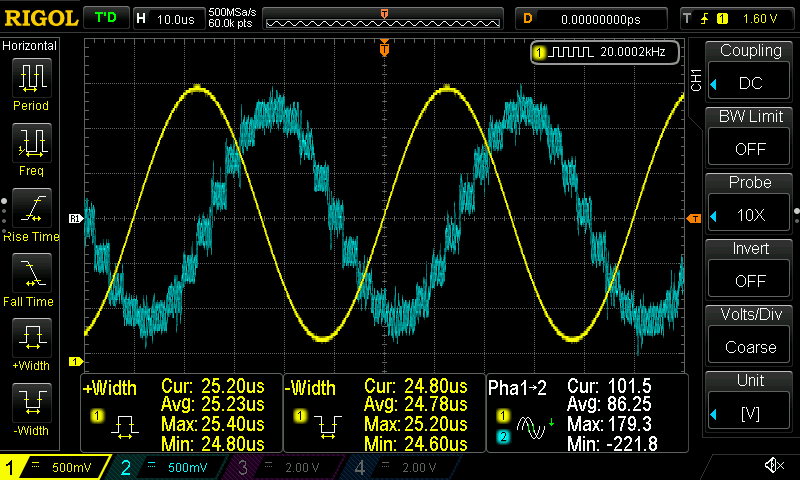Screen dimensions: 800x480
Task: Switch to channel 1 500mV tab
Action: click(x=55, y=466)
